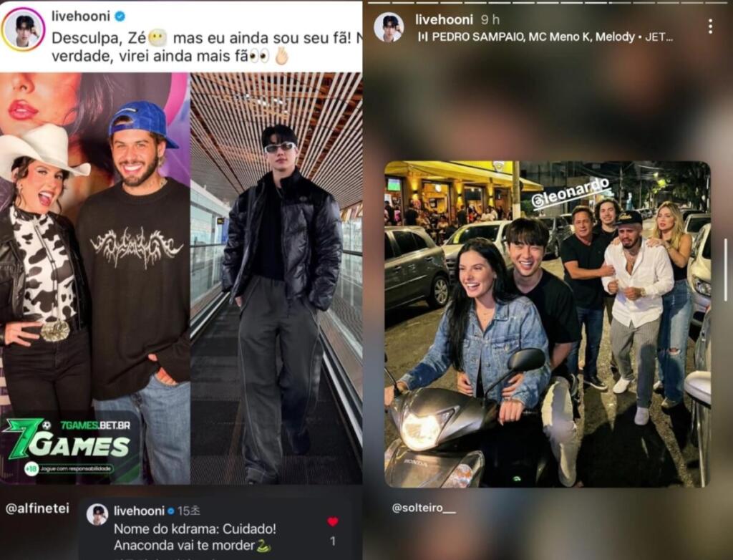Viewport: 733px width, 560px height.
Task: Tap the music equalizer icon on story
Action: pyautogui.click(x=422, y=37)
